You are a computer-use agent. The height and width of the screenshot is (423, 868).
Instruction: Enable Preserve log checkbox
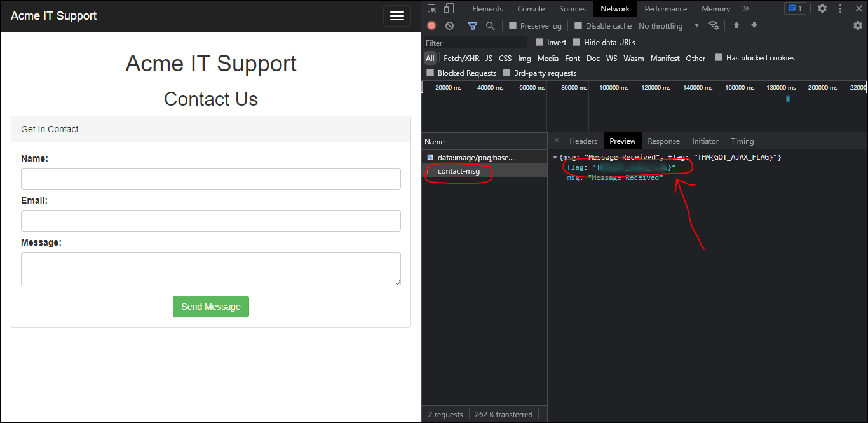point(513,25)
